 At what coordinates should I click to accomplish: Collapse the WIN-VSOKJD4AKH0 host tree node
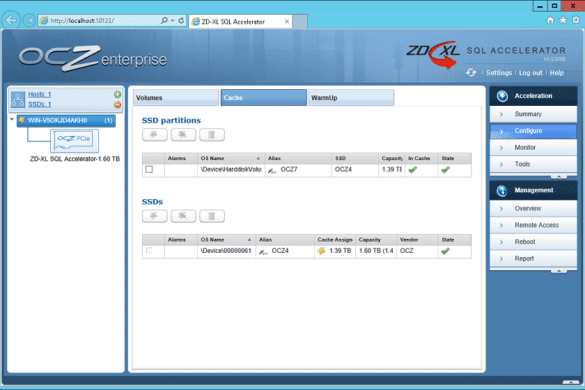click(x=12, y=119)
